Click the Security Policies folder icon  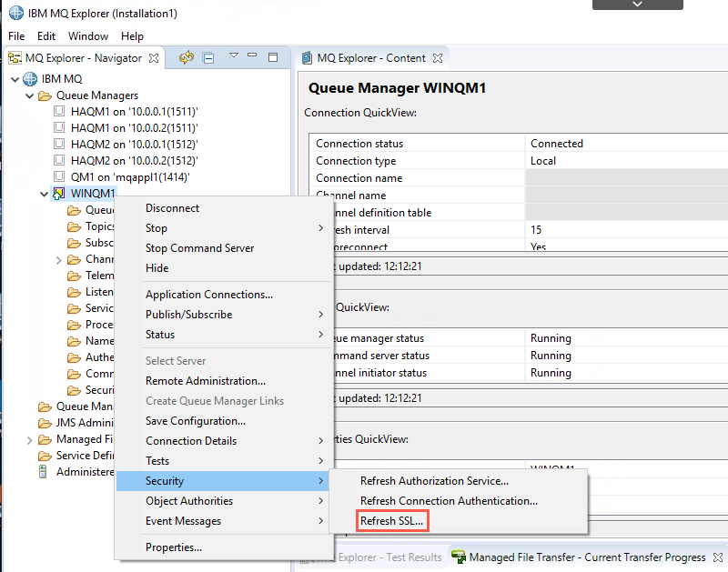click(x=74, y=390)
